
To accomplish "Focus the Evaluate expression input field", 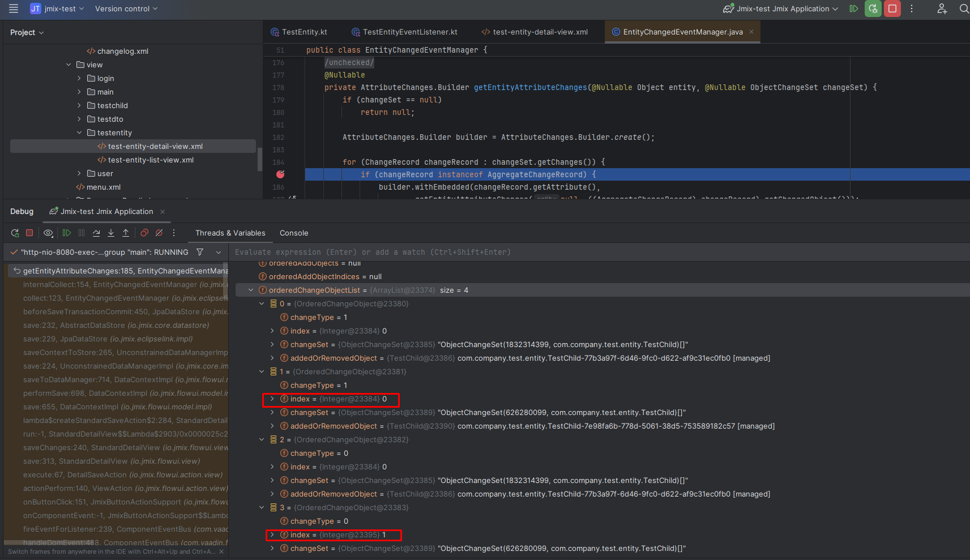I will [x=599, y=252].
